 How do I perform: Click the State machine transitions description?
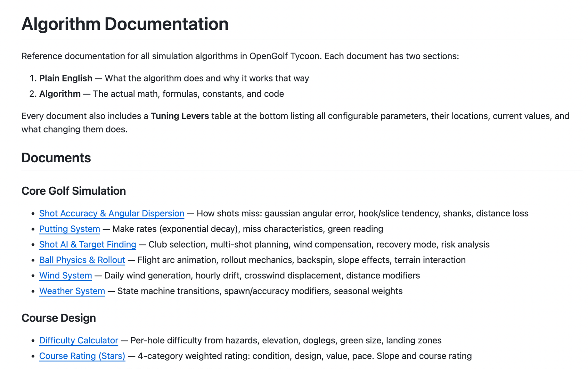coord(260,291)
